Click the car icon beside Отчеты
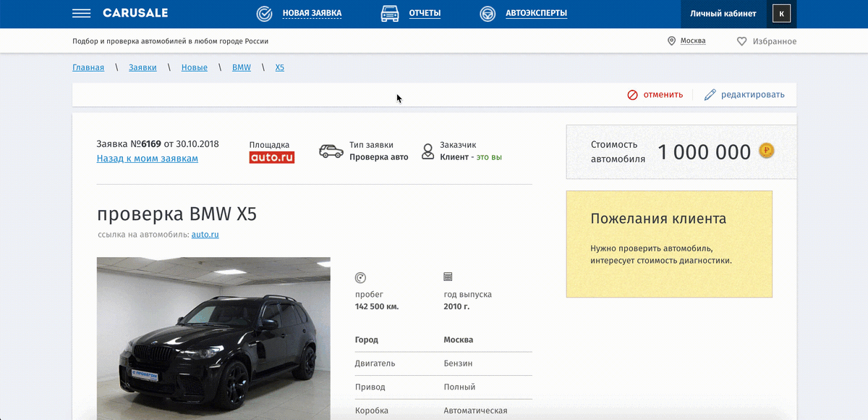The height and width of the screenshot is (420, 868). coord(390,14)
